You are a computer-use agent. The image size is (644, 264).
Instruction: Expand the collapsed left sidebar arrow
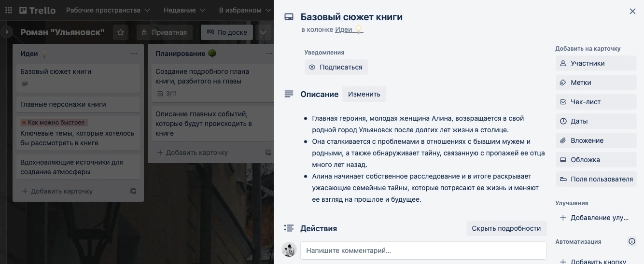(7, 32)
